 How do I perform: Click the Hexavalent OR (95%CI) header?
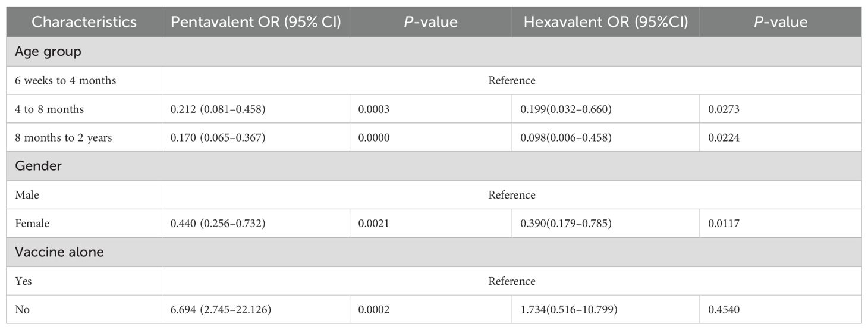point(606,22)
